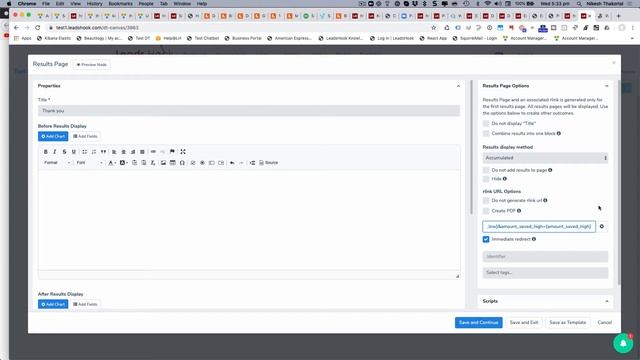
Task: Open the Window menu in the macOS menu bar
Action: [x=182, y=4]
